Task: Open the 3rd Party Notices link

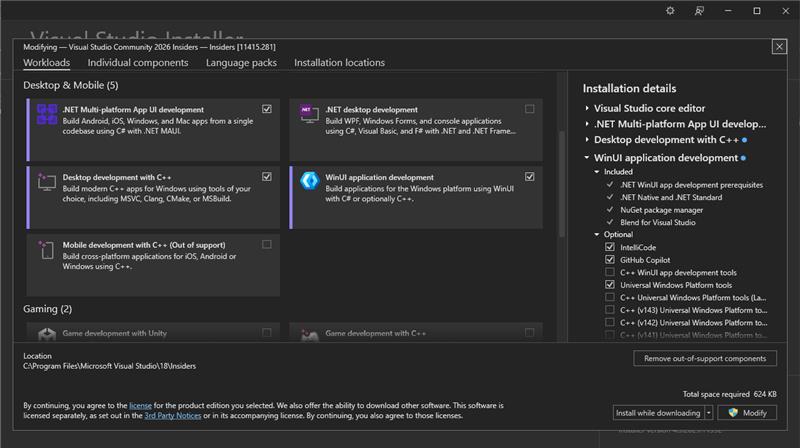Action: [x=172, y=416]
